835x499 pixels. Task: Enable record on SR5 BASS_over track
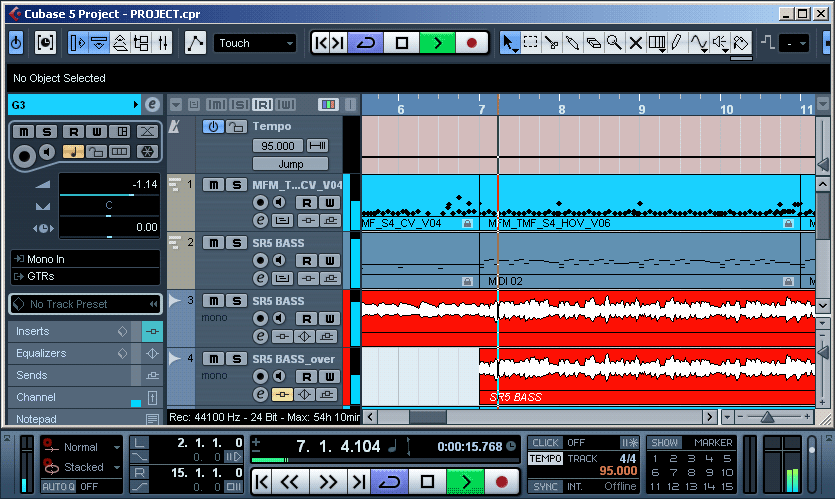click(x=260, y=377)
